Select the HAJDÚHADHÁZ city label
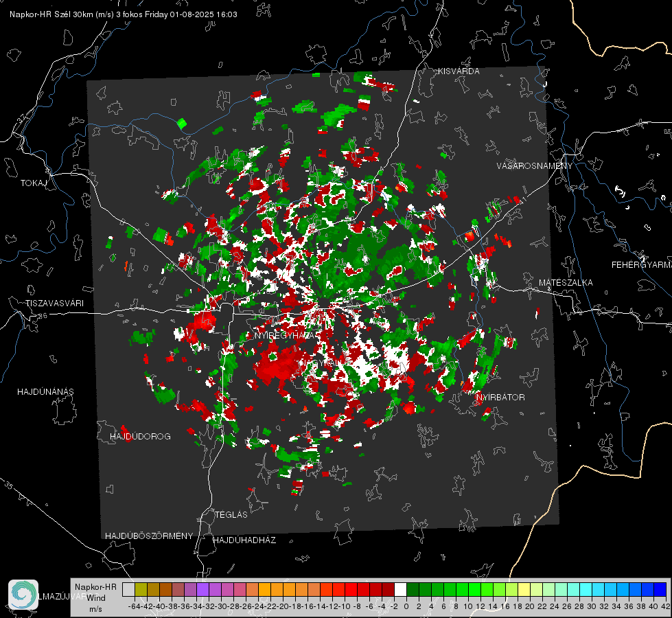Screen dimensions: 672x618 click(x=244, y=540)
